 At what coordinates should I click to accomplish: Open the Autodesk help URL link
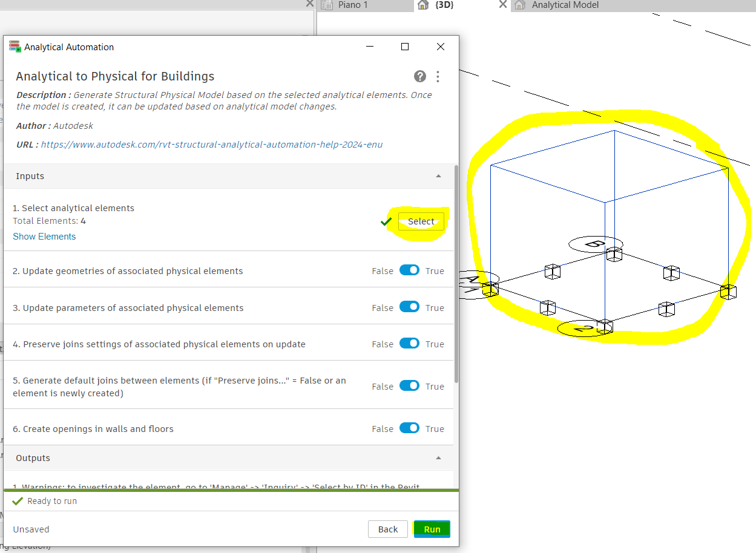point(212,145)
